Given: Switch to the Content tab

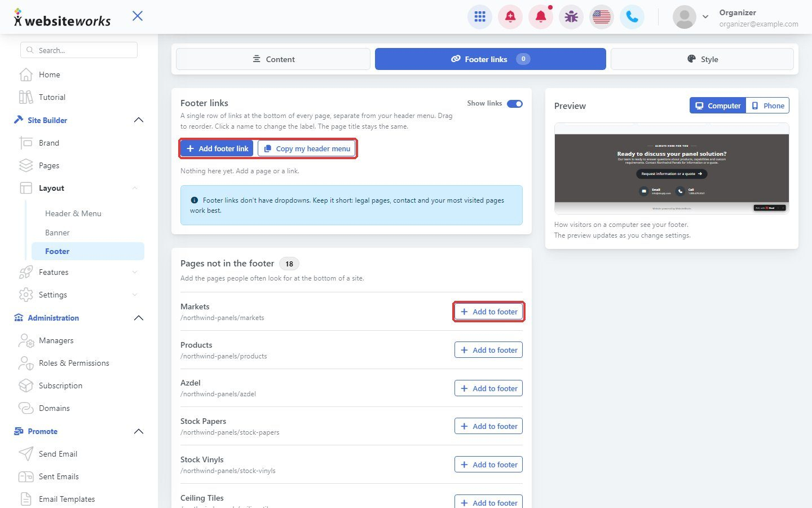Looking at the screenshot, I should coord(273,59).
